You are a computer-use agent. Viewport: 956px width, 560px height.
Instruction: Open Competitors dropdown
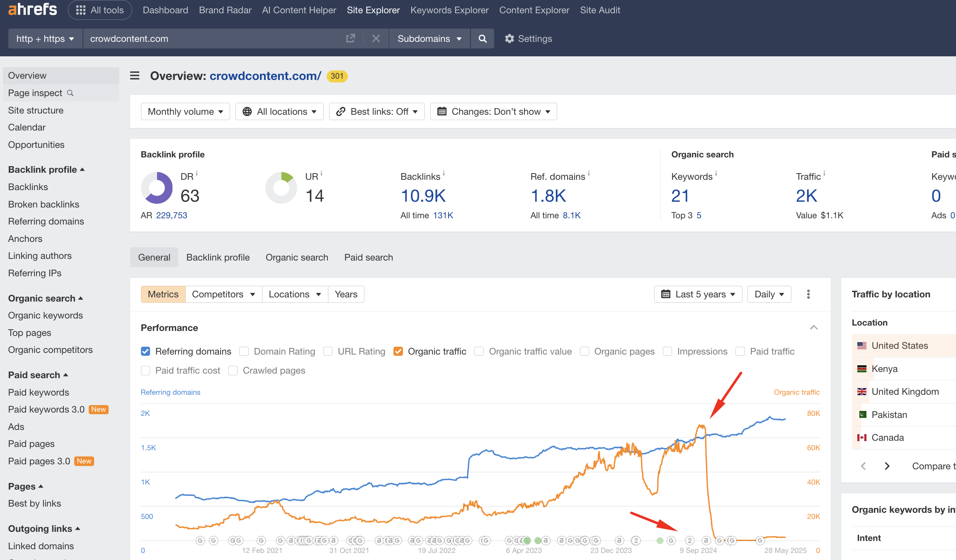coord(223,294)
